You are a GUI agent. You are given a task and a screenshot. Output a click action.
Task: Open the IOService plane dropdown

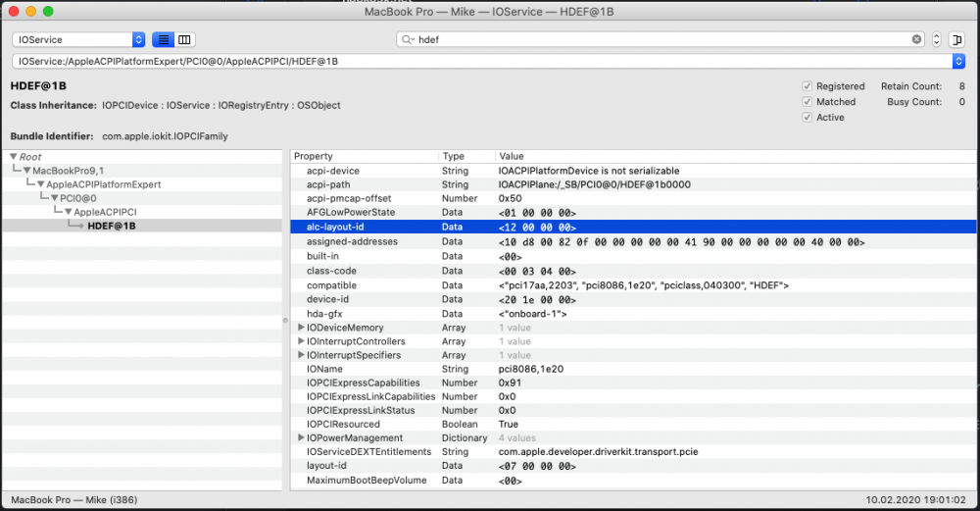[78, 39]
